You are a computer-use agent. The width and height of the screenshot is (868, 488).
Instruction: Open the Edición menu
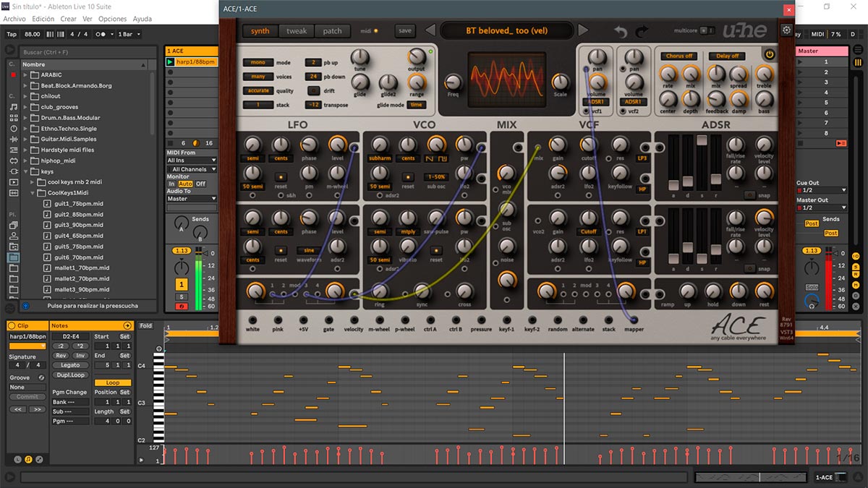(x=43, y=19)
